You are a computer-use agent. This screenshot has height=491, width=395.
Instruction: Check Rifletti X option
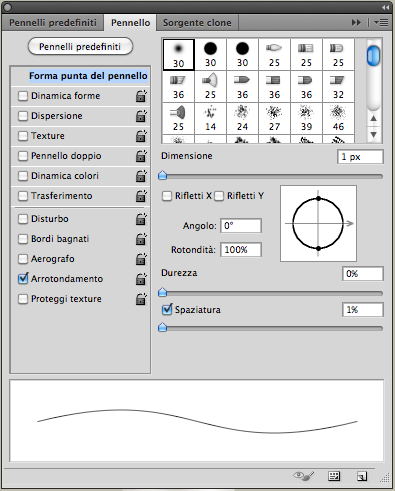(167, 196)
